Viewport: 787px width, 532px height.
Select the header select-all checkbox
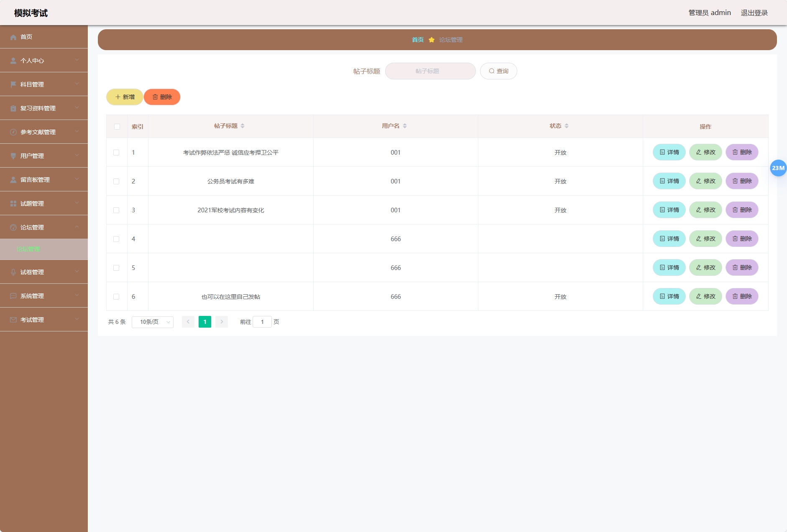click(117, 127)
